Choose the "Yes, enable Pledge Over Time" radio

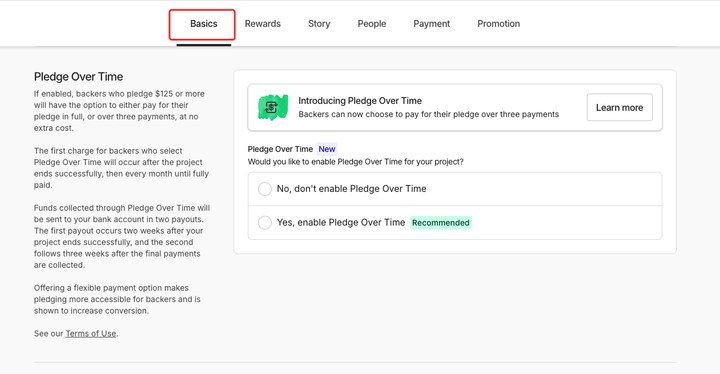click(x=264, y=223)
